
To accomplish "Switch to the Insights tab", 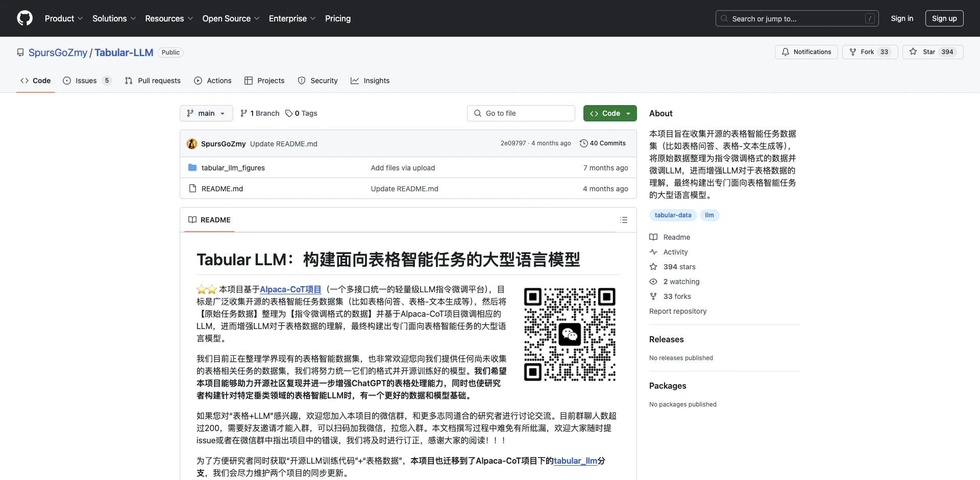I will coord(370,81).
